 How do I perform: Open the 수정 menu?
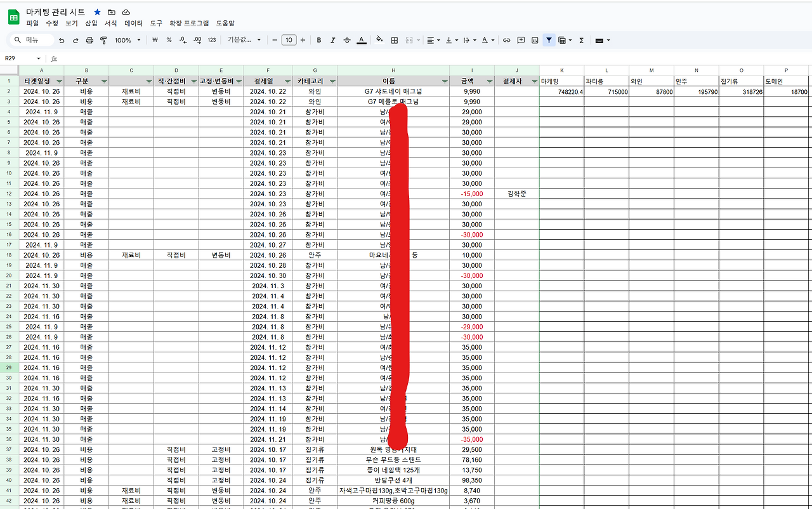[x=52, y=23]
